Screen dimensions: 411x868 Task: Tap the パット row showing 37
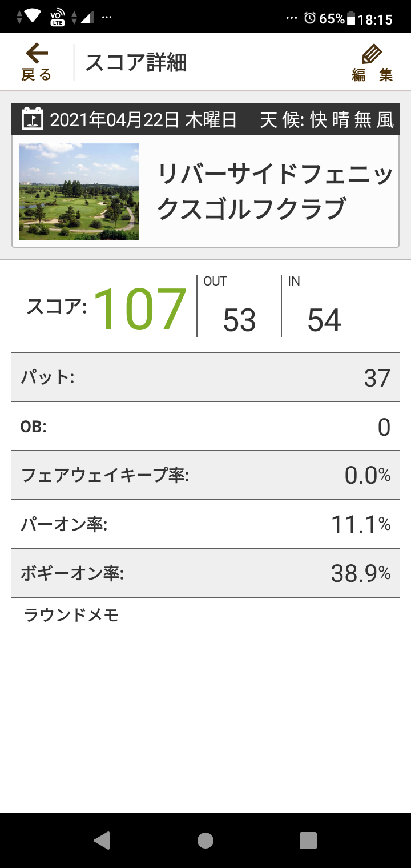click(205, 377)
